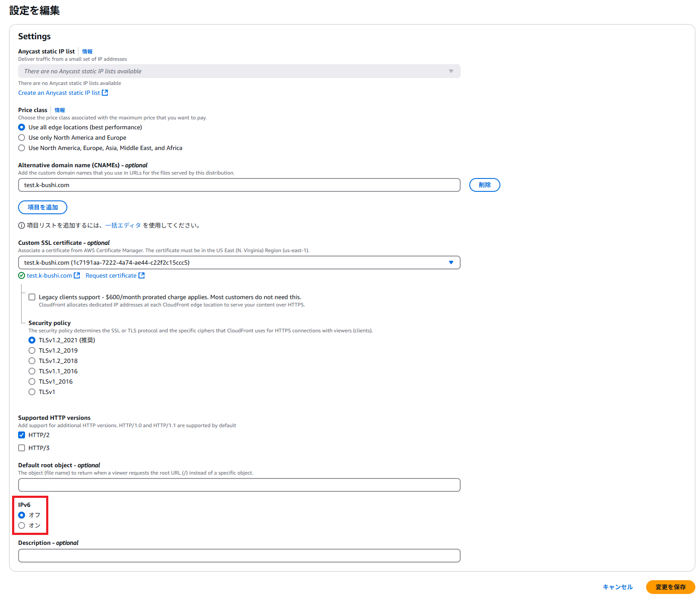Open the Anycast static IP list dropdown
Image resolution: width=700 pixels, height=597 pixels.
pyautogui.click(x=239, y=71)
